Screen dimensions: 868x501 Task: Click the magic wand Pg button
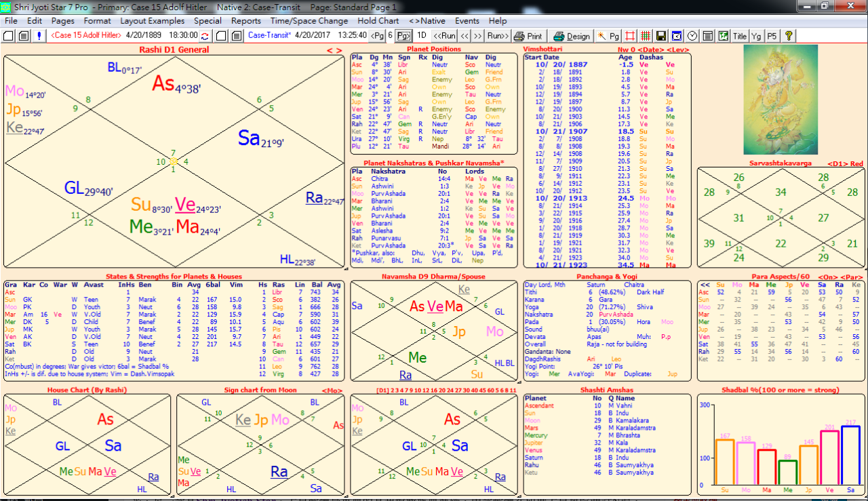[x=609, y=35]
